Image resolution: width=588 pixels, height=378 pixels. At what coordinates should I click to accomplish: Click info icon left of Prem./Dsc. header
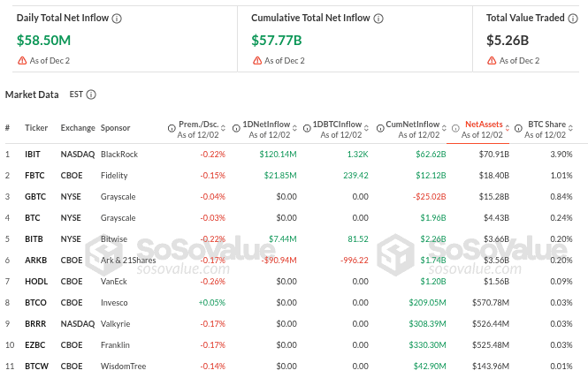click(x=172, y=128)
